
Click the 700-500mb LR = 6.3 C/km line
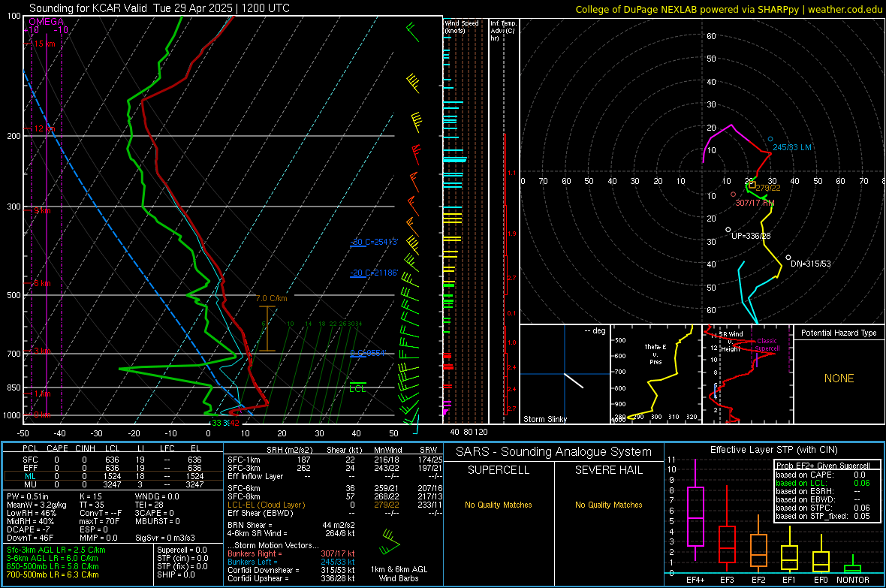53,574
